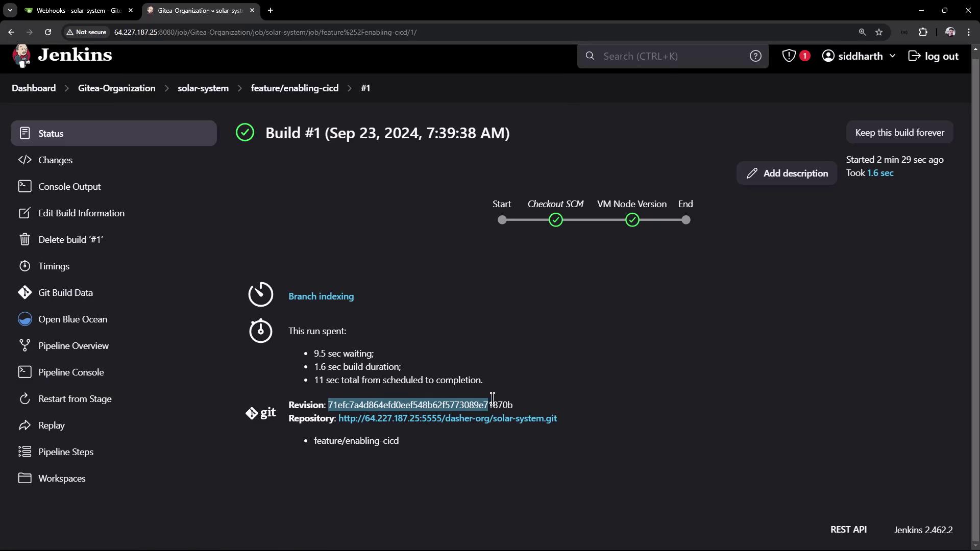Click the Add description button
This screenshot has height=551, width=980.
(x=787, y=173)
